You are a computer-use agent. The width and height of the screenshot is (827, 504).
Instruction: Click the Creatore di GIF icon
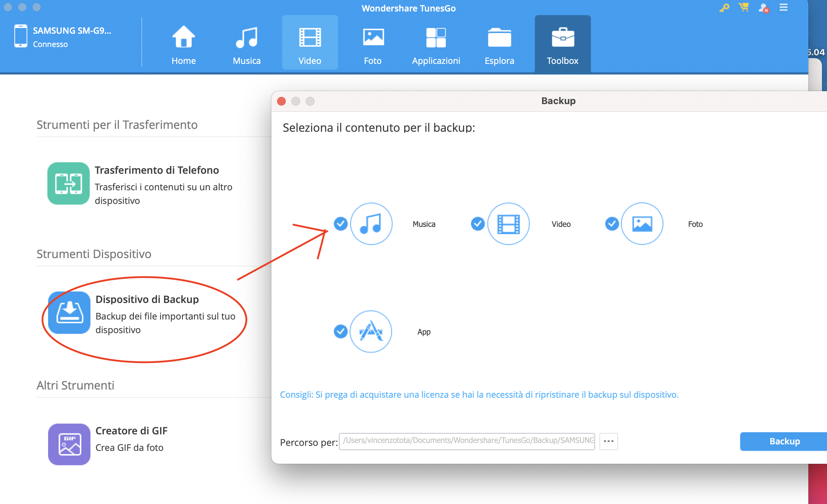pyautogui.click(x=69, y=444)
